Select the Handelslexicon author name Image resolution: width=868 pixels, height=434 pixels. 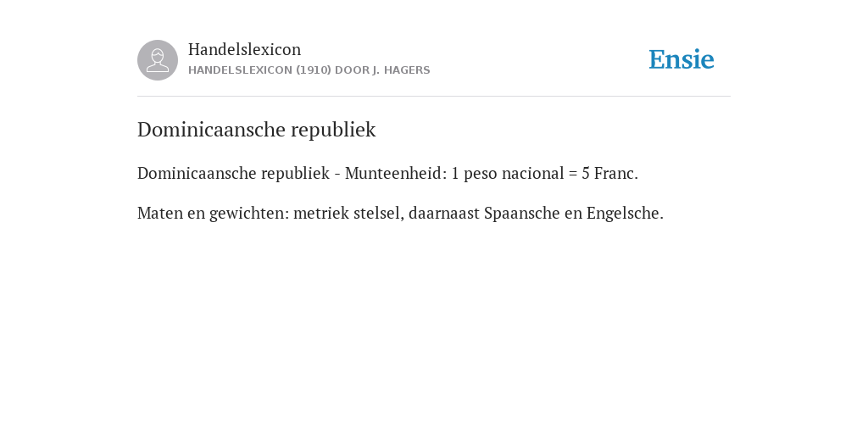point(245,49)
